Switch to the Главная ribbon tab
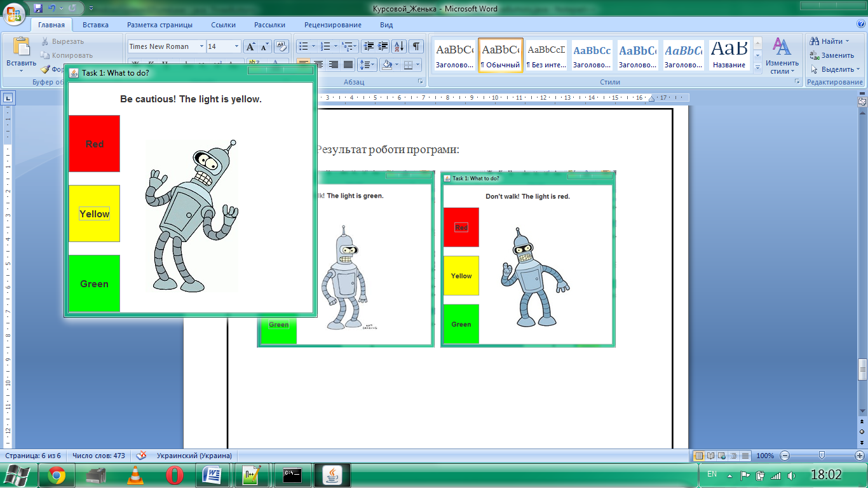Image resolution: width=868 pixels, height=488 pixels. (51, 25)
